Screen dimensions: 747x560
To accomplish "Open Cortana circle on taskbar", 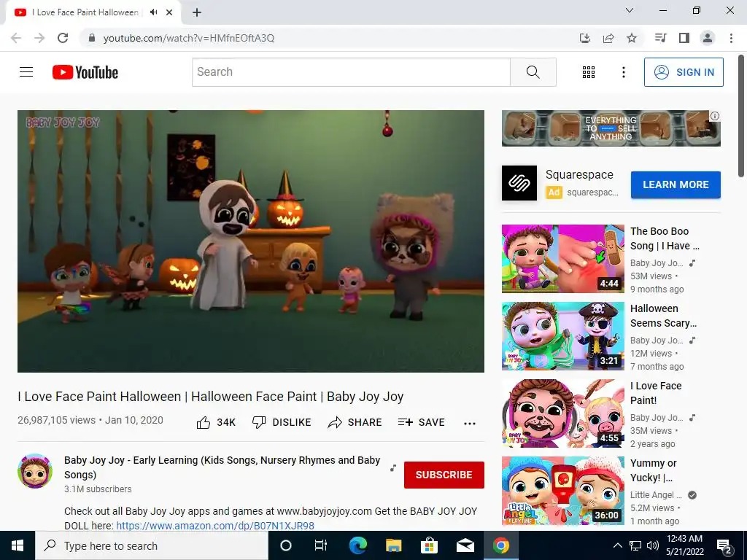I will tap(286, 545).
